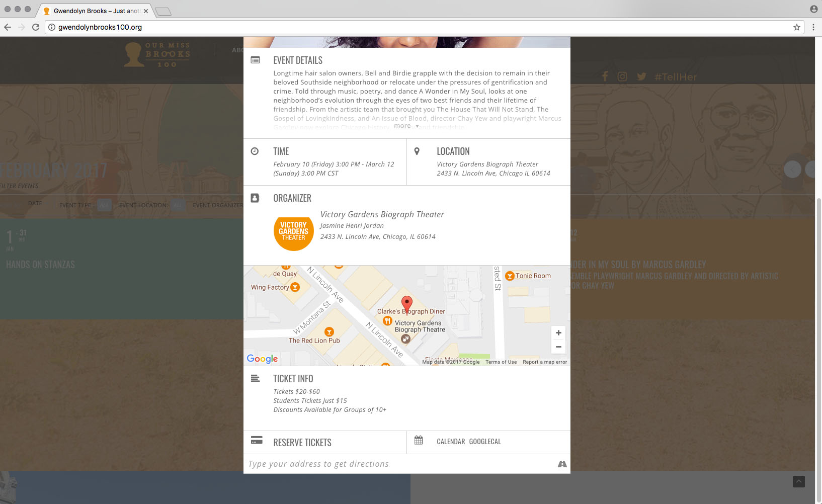Viewport: 822px width, 504px height.
Task: Zoom in on the map
Action: coord(558,333)
